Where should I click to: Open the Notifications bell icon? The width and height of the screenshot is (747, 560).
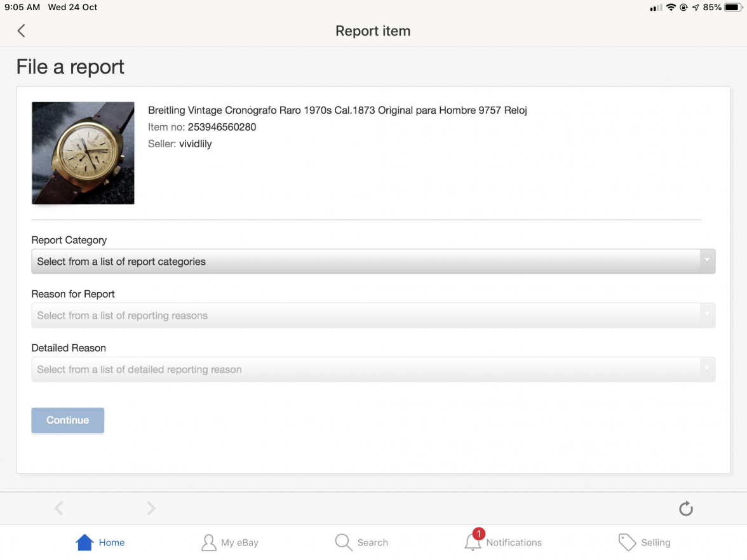click(x=473, y=542)
